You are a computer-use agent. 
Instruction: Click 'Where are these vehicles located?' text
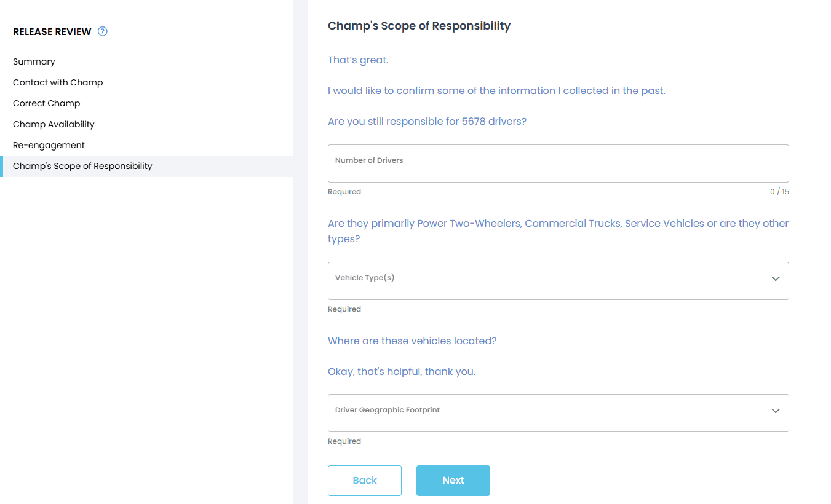412,341
